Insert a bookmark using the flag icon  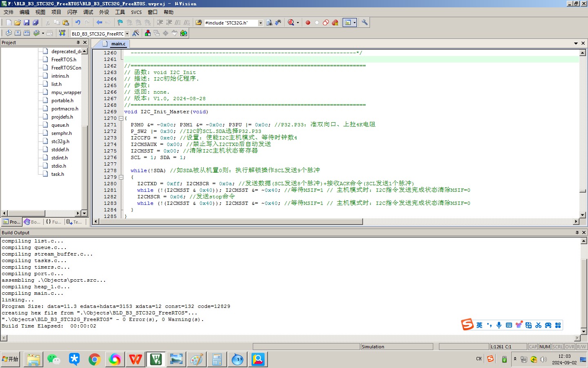120,23
